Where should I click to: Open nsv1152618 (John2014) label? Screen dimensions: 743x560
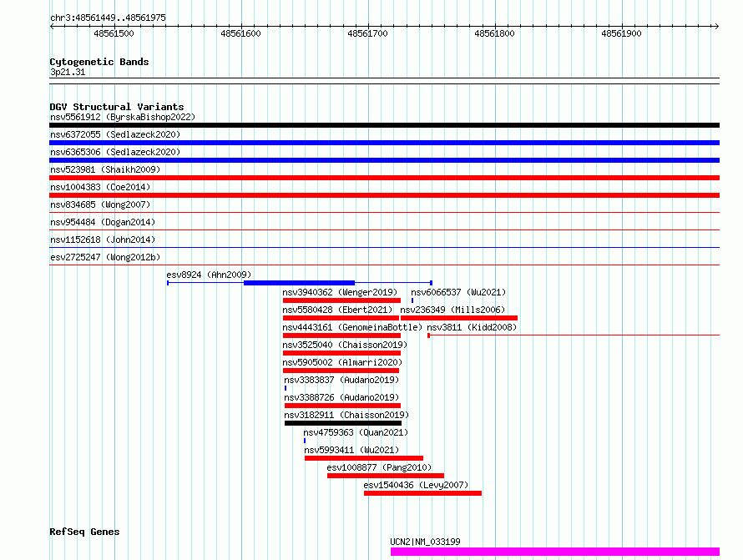[103, 240]
